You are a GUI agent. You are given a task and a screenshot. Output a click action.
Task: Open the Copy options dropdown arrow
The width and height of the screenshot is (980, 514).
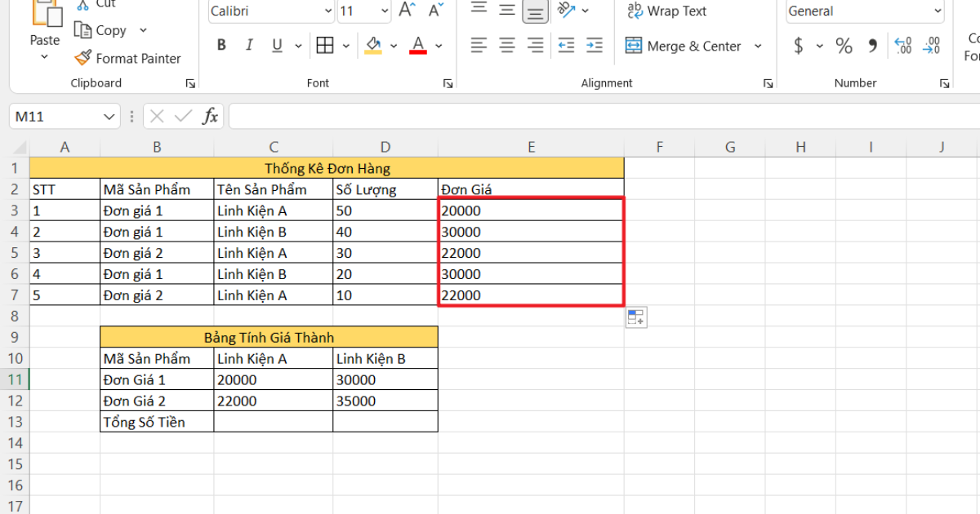(144, 30)
